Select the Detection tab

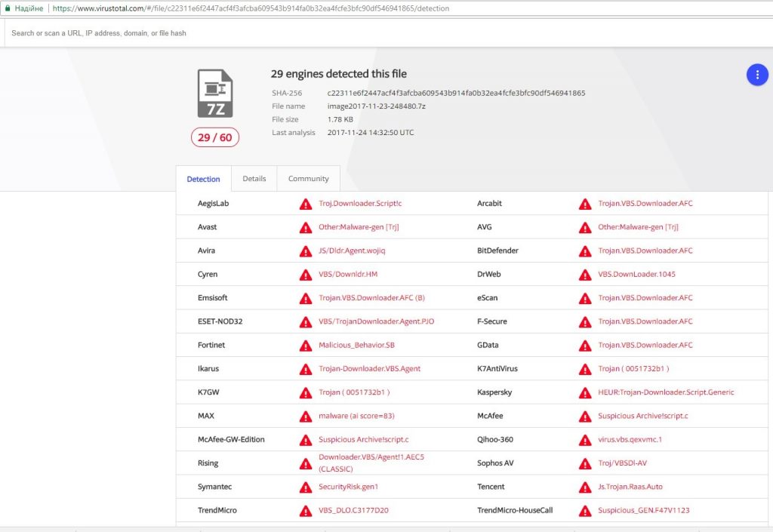pos(203,179)
